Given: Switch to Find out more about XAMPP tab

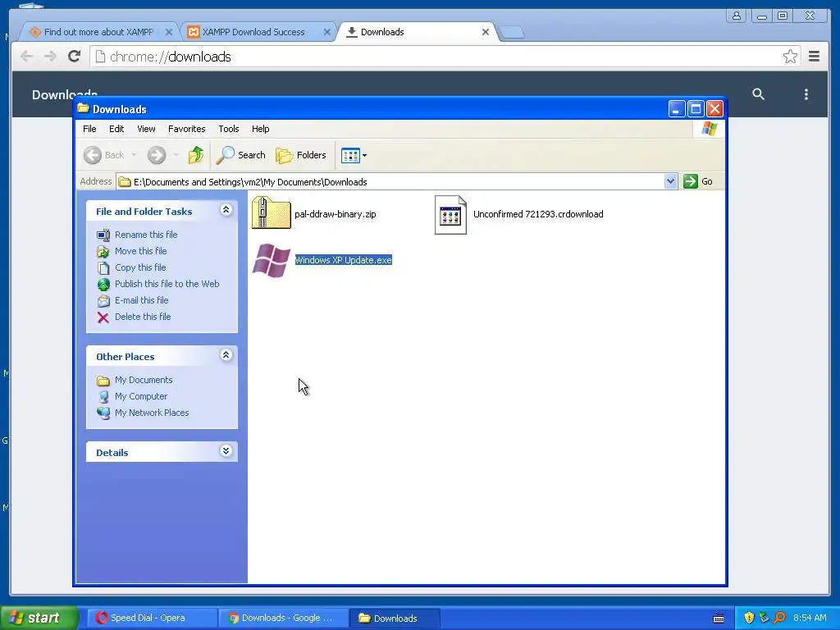Looking at the screenshot, I should point(98,32).
